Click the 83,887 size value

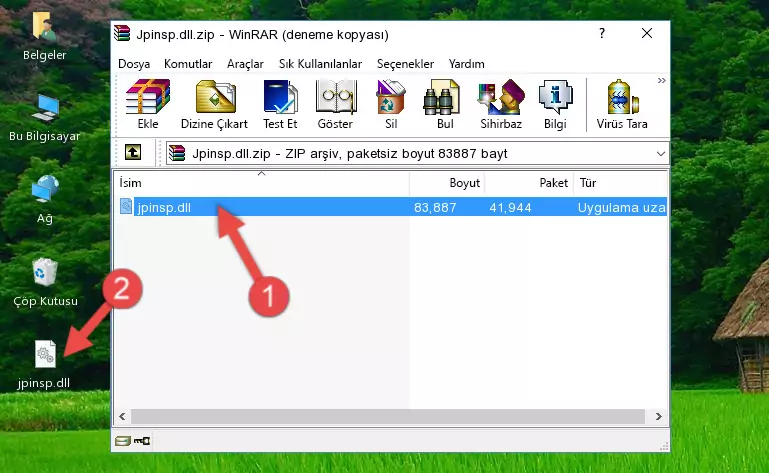435,208
